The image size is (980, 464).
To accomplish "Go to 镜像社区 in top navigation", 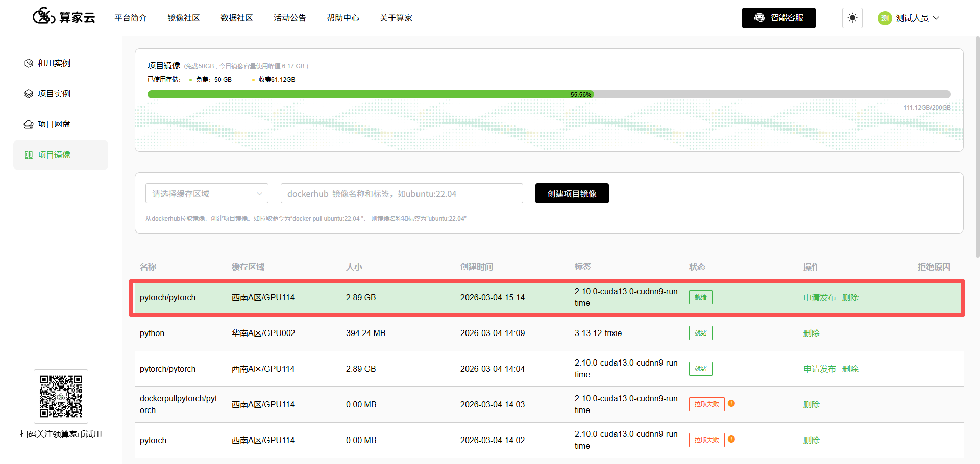I will pos(184,18).
